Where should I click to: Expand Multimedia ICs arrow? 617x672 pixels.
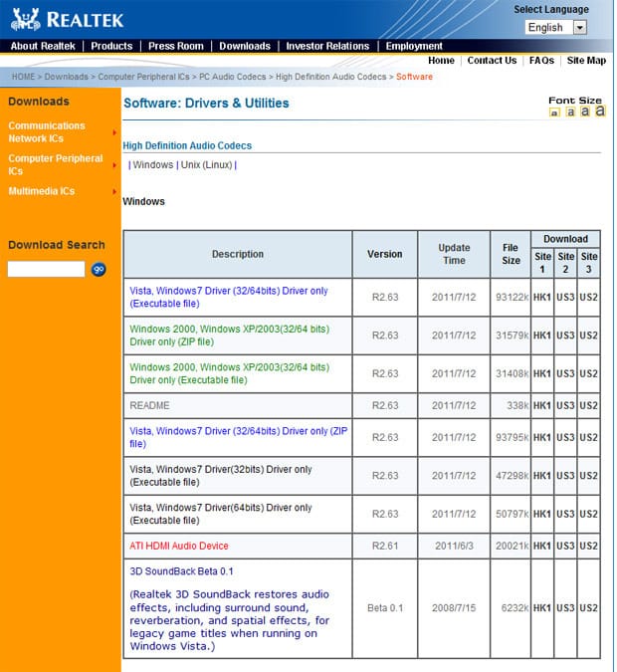[x=114, y=191]
